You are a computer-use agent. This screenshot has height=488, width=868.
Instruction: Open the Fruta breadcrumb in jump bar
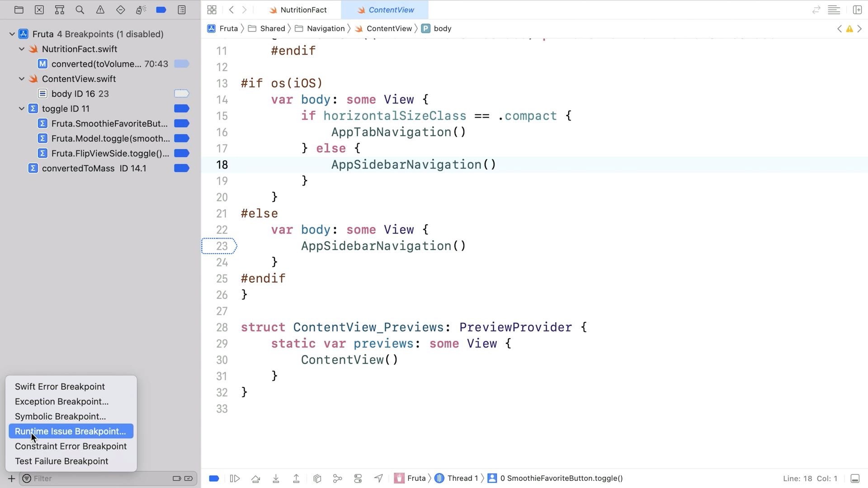[x=223, y=28]
